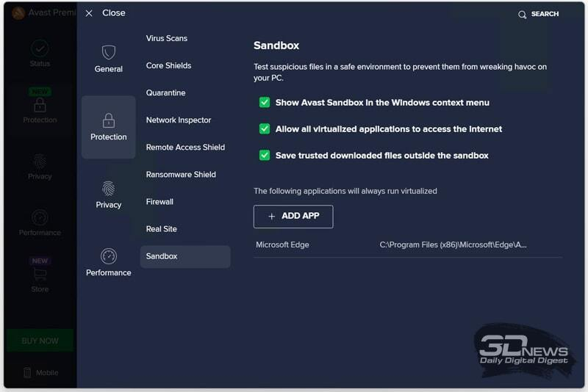The image size is (588, 392).
Task: Click the search magnifier icon
Action: pos(522,15)
